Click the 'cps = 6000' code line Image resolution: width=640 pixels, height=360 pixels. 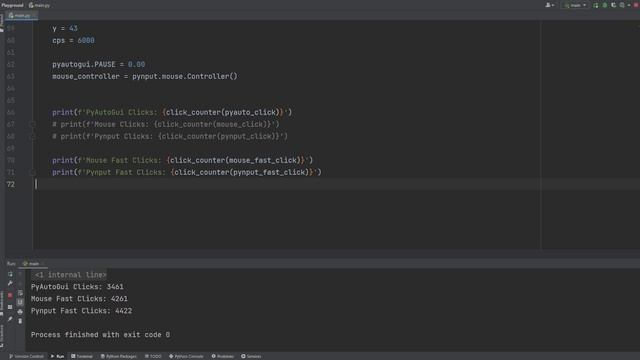pyautogui.click(x=73, y=40)
